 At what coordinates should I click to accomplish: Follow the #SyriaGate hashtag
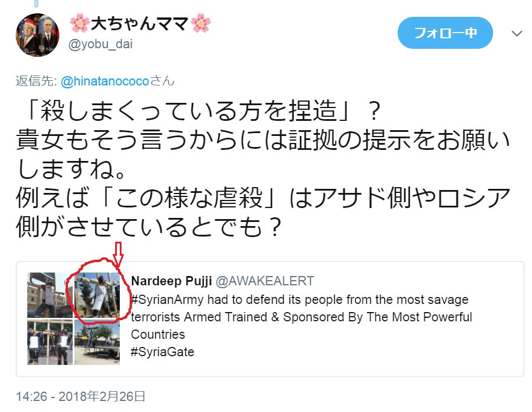tap(163, 352)
